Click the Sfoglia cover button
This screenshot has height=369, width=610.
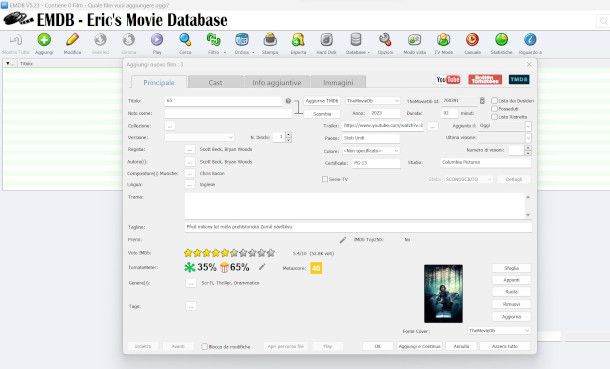(x=512, y=268)
